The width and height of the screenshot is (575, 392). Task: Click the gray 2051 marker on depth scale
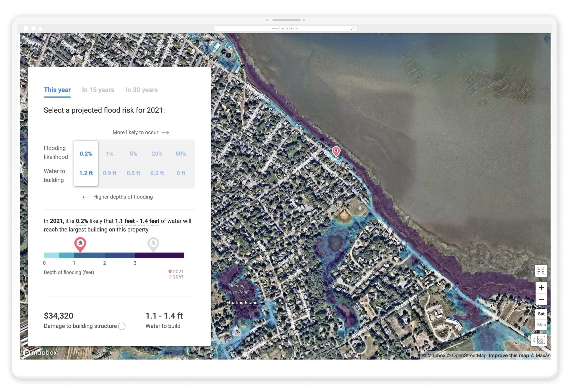[x=153, y=243]
